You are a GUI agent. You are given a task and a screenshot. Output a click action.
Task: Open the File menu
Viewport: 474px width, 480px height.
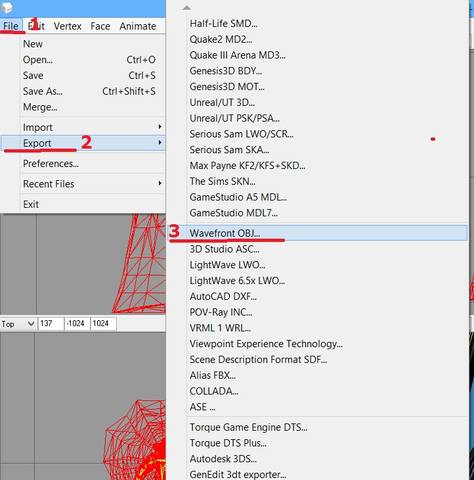[11, 26]
